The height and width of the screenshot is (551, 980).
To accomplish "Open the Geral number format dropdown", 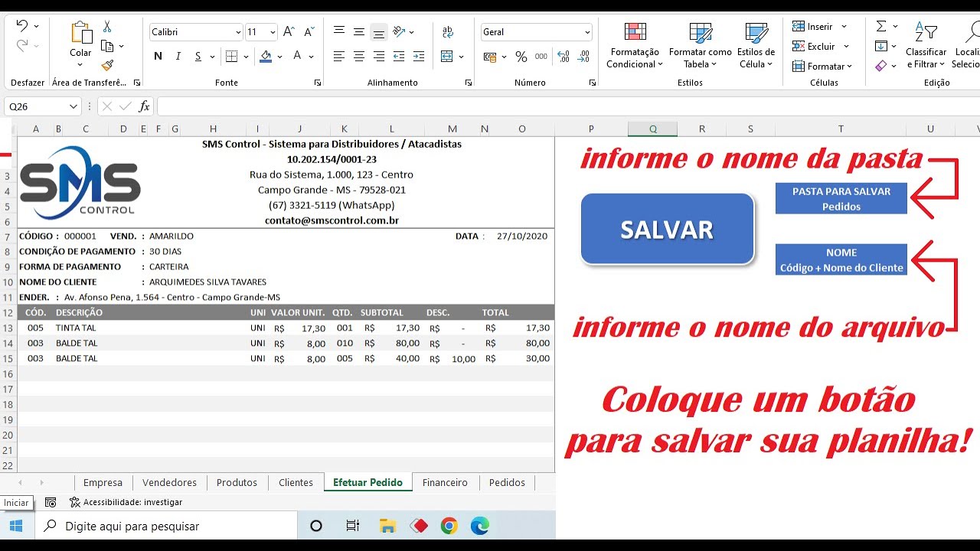I will (587, 32).
